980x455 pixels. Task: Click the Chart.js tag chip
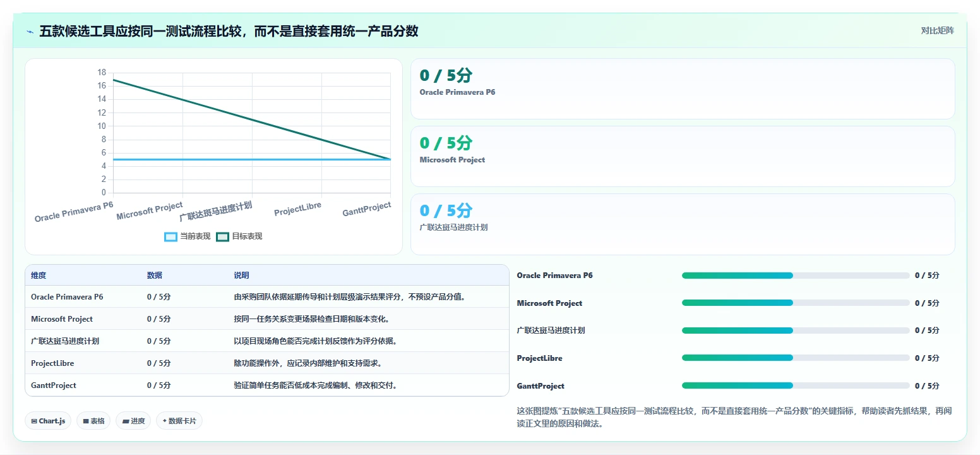click(48, 421)
